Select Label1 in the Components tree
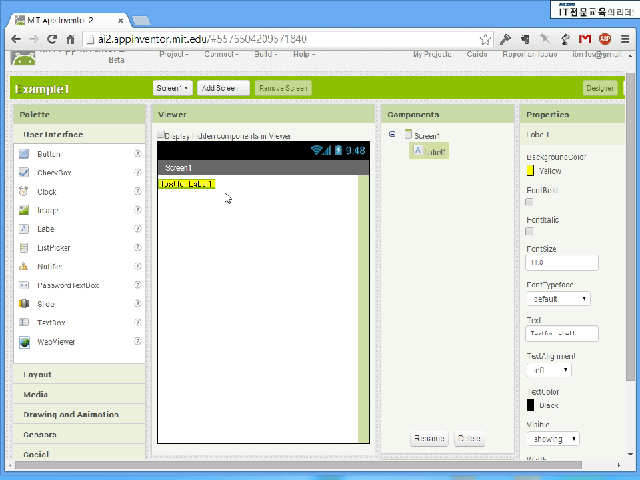The image size is (640, 480). 429,151
